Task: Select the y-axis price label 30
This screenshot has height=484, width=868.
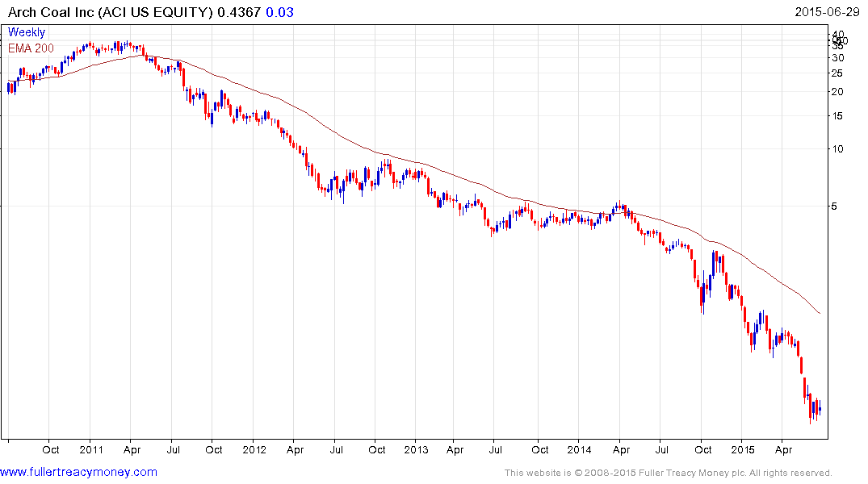Action: pos(838,58)
